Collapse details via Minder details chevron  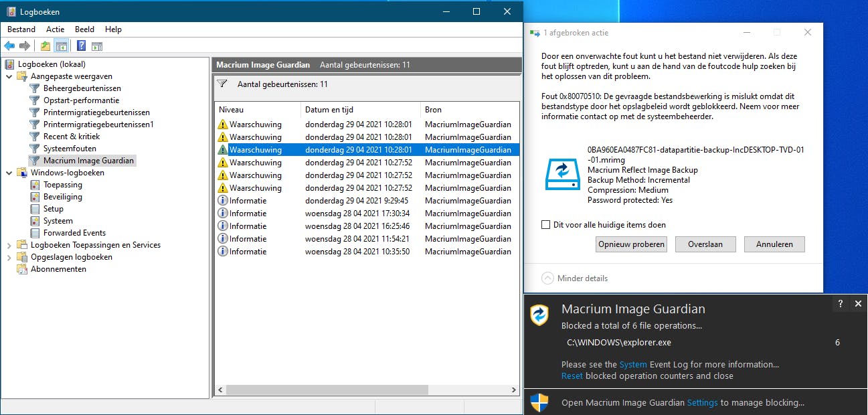547,278
